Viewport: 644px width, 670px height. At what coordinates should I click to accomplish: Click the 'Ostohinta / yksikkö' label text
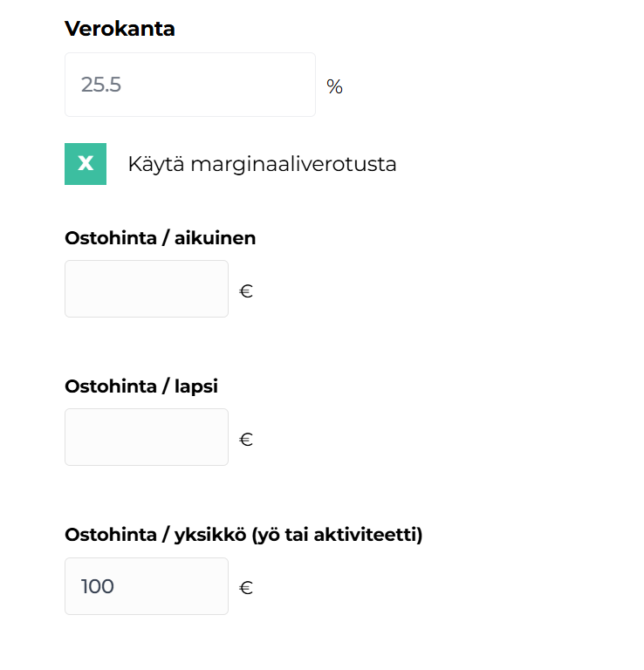[x=155, y=535]
